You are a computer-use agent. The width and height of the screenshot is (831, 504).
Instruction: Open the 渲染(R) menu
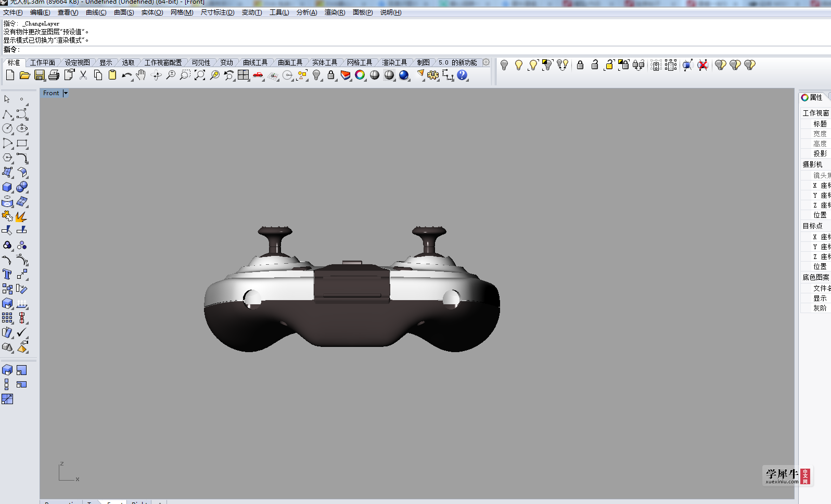[335, 12]
